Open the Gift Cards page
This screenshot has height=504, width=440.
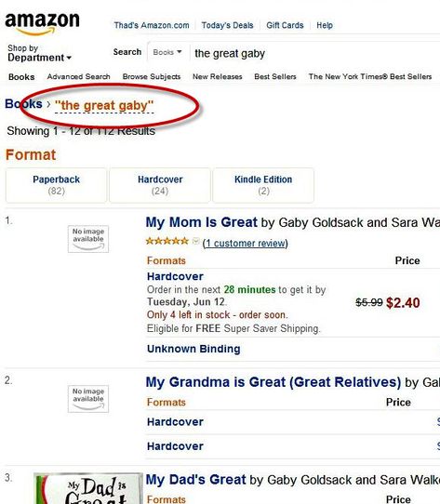(x=285, y=25)
